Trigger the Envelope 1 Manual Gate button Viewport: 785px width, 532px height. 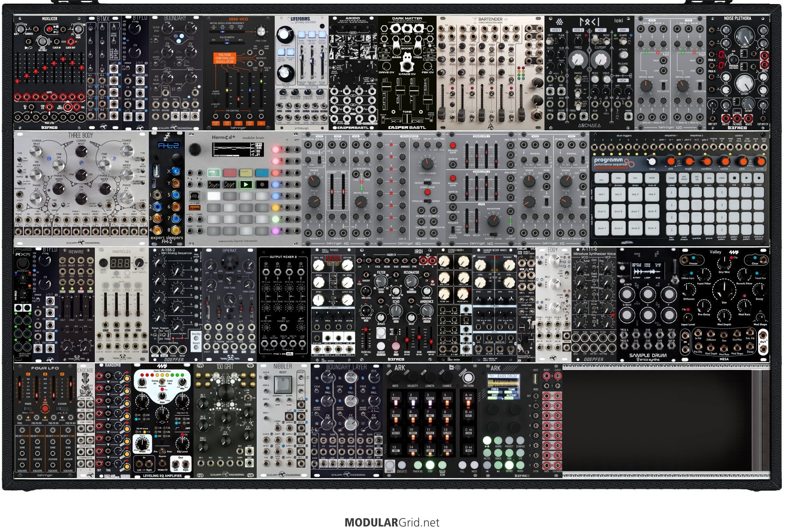[x=453, y=145]
